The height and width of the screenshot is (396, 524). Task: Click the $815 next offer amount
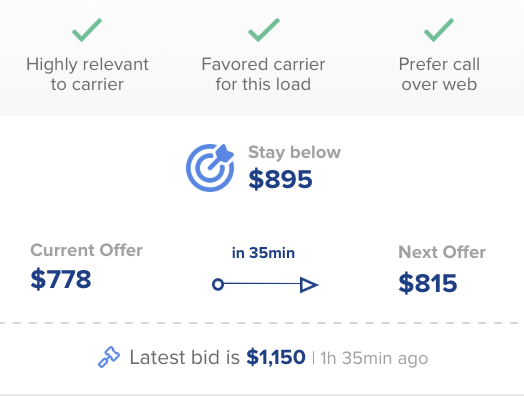click(x=427, y=283)
